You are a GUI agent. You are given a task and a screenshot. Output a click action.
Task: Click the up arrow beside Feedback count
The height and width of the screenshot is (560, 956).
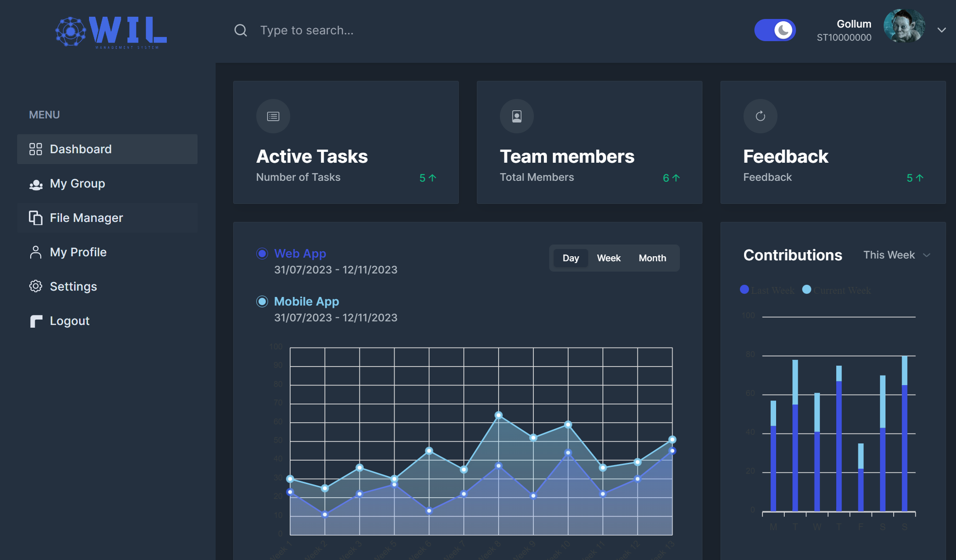pyautogui.click(x=919, y=178)
